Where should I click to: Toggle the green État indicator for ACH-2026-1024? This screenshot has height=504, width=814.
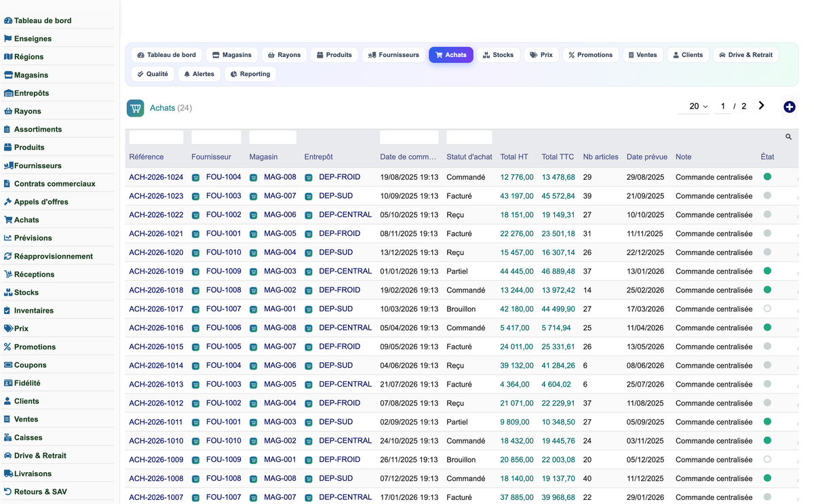(x=767, y=176)
